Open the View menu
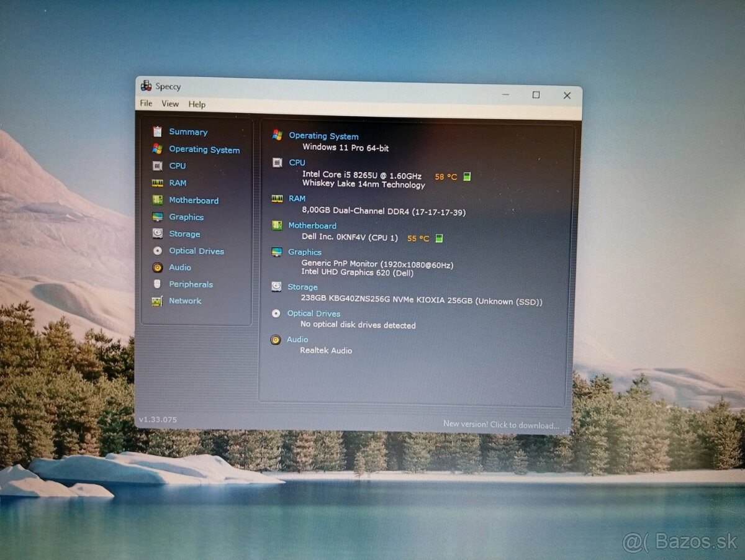 point(170,104)
